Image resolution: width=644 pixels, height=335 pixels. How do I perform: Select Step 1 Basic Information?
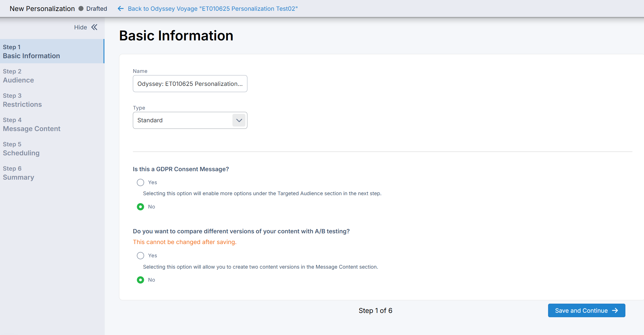(x=31, y=51)
